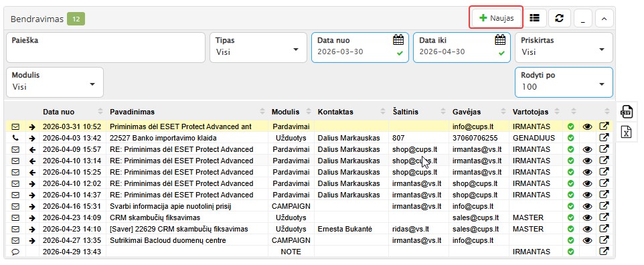Click source ridas@vs.lt
644x265 pixels.
(x=410, y=229)
